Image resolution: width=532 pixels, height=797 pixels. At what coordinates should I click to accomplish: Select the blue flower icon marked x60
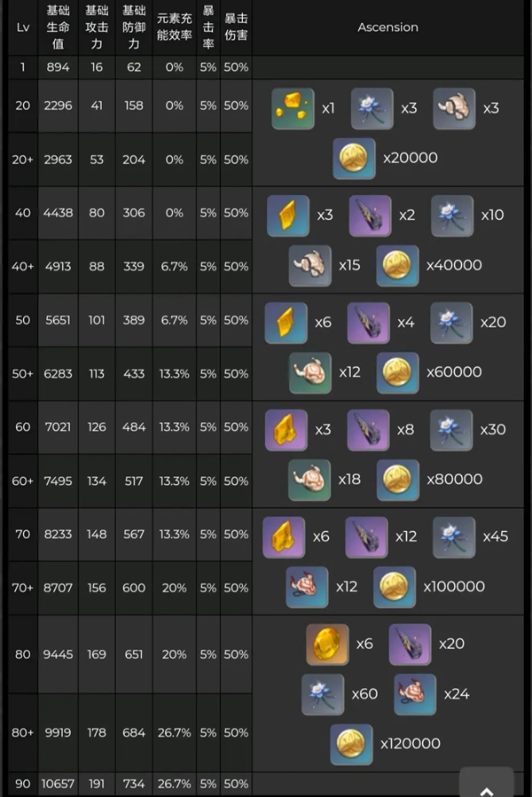[323, 694]
